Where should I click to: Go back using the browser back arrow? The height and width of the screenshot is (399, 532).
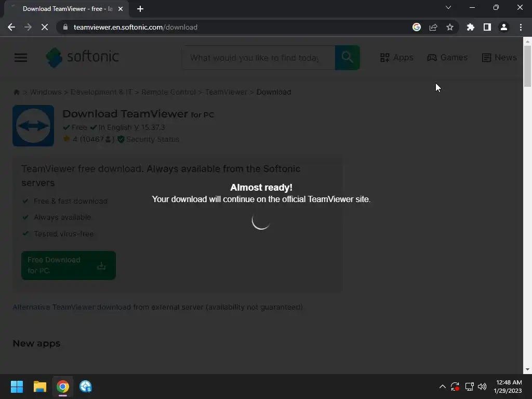[11, 27]
